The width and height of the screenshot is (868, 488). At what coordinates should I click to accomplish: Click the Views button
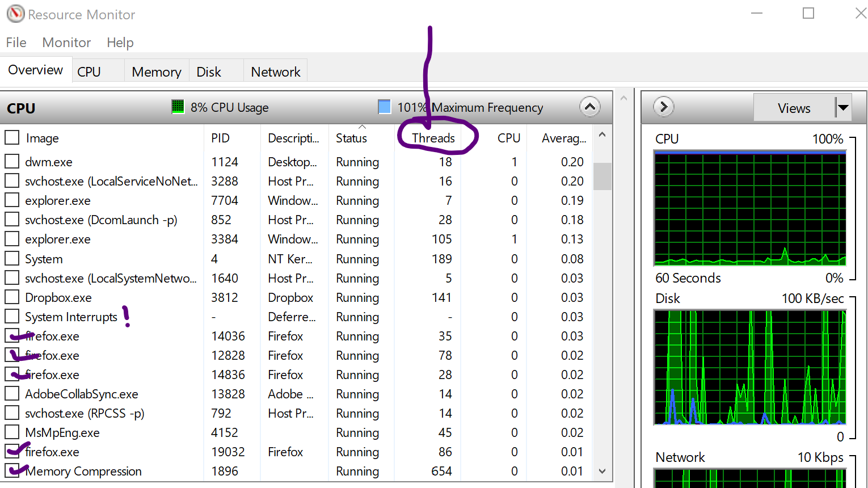point(794,108)
